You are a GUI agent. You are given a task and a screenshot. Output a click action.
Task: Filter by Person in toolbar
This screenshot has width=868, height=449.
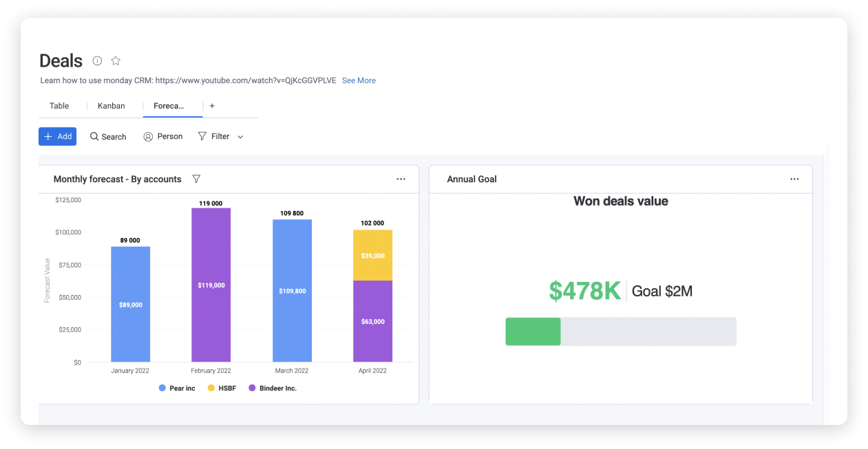[163, 137]
